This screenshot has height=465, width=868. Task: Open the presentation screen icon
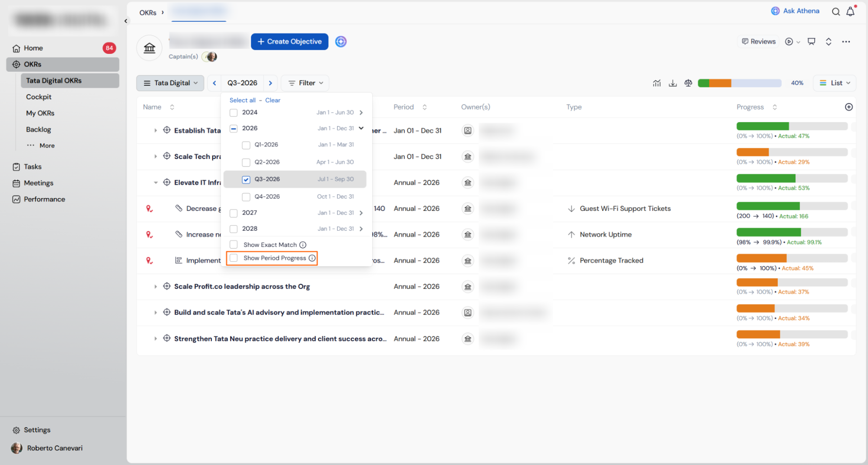[811, 42]
